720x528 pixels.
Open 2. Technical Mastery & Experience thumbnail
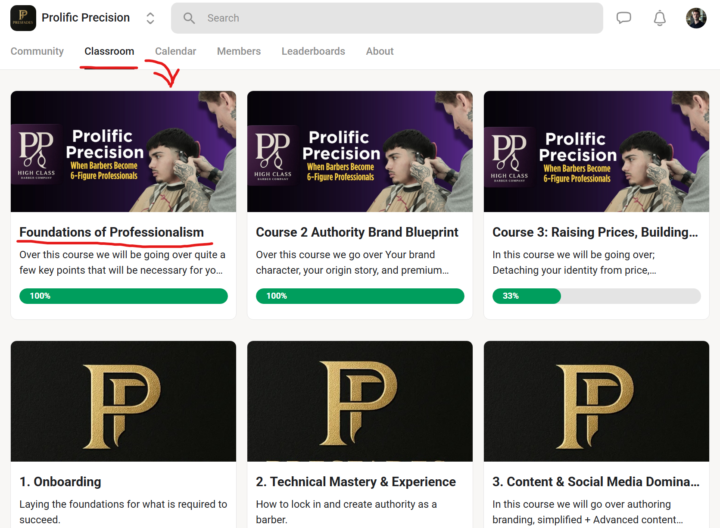pyautogui.click(x=360, y=401)
